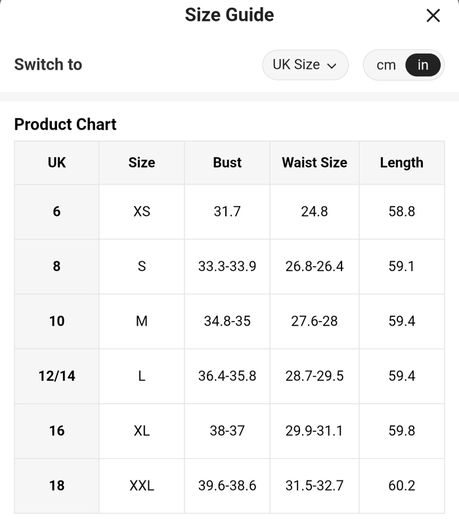Screen dimensions: 459x525
Task: Click the XS size cell
Action: point(142,212)
